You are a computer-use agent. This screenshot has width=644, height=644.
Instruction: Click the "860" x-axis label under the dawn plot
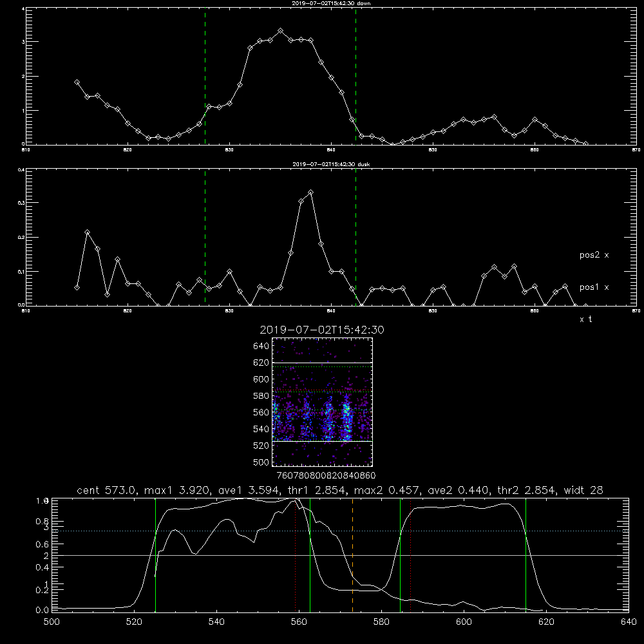(535, 150)
